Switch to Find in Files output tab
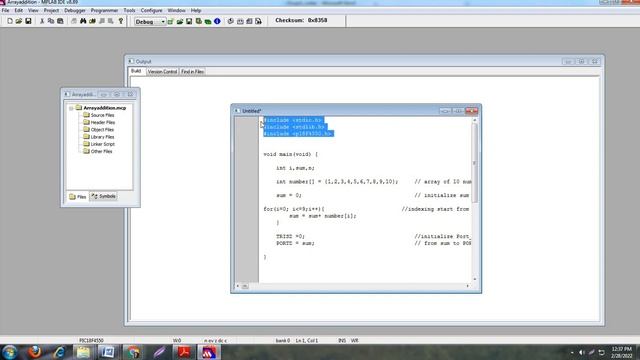 pos(192,71)
